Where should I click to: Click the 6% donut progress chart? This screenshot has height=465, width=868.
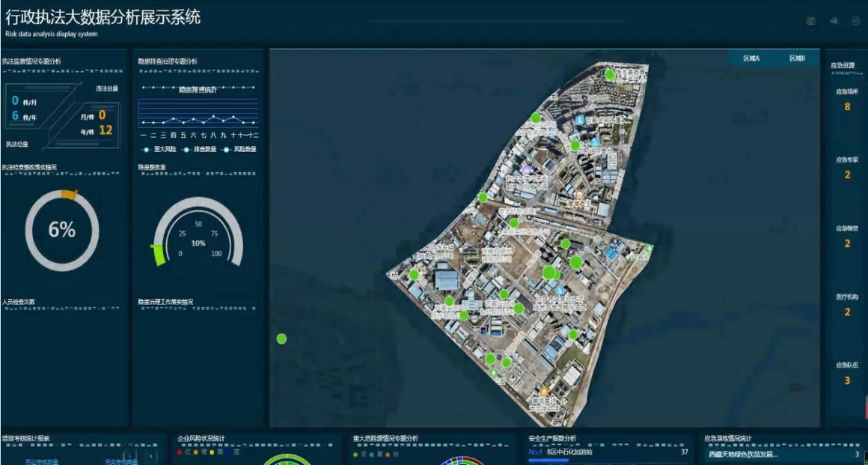(62, 229)
